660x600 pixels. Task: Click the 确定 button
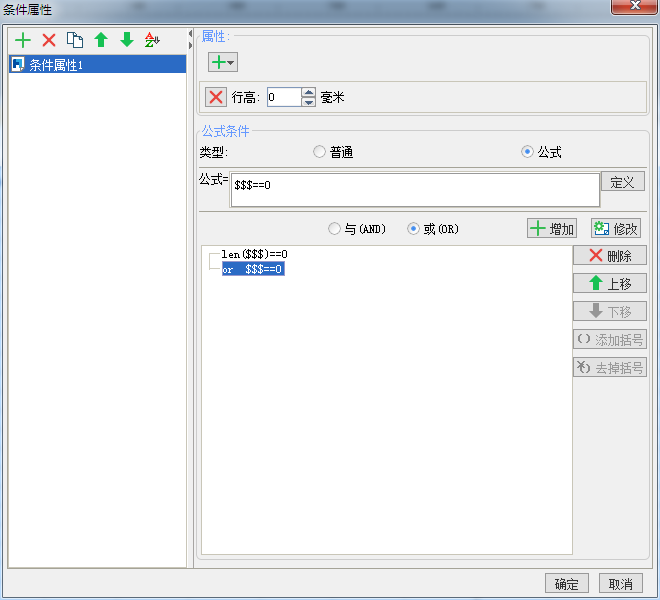567,584
